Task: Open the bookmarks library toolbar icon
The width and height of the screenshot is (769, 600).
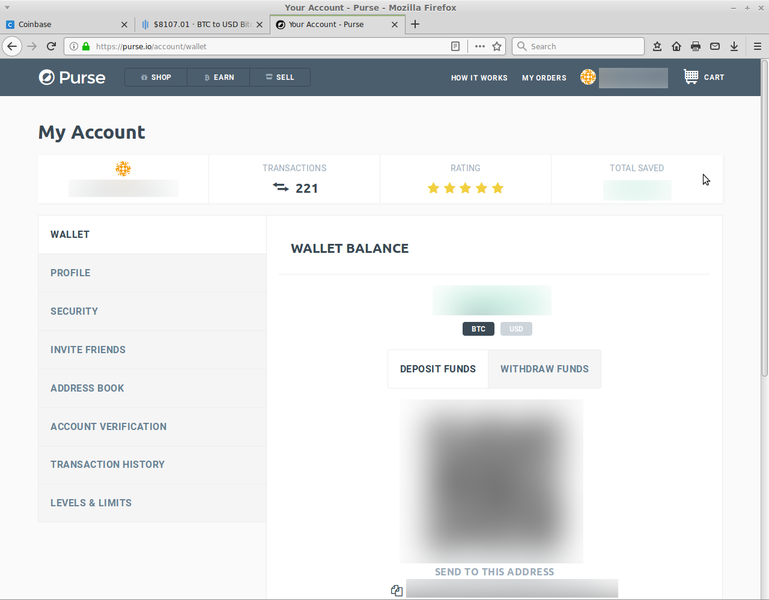Action: [657, 47]
